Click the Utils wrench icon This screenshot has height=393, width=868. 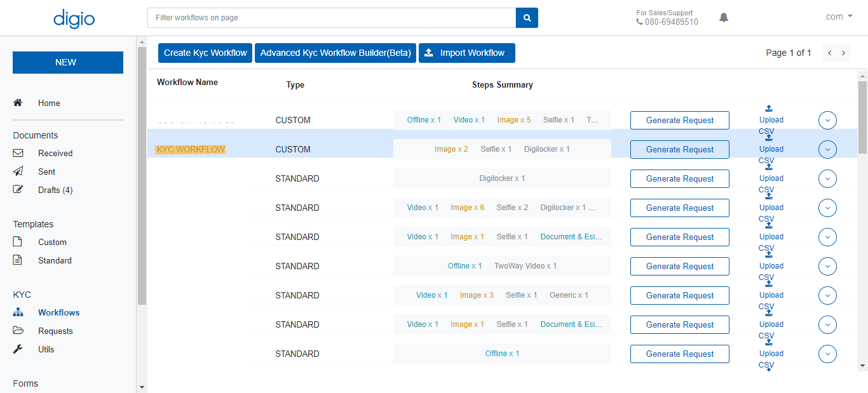pos(18,349)
